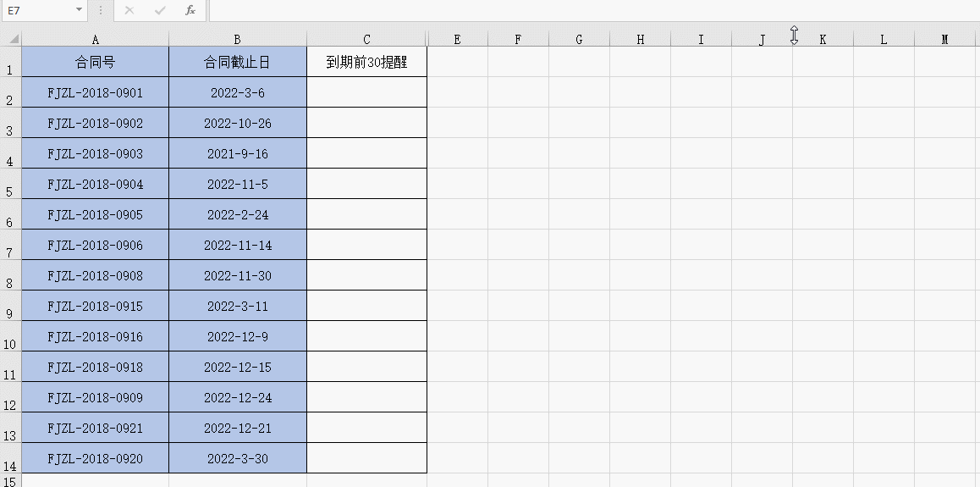Click header cell 合同号
This screenshot has height=487, width=980.
click(x=95, y=62)
